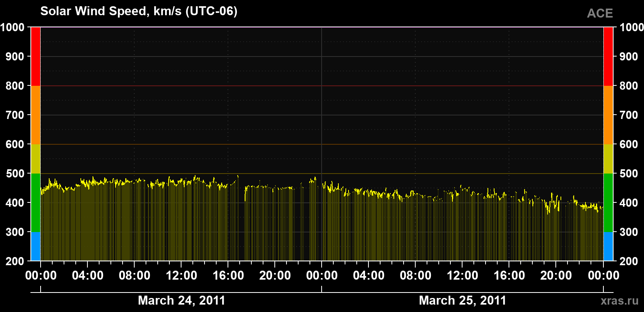This screenshot has width=644, height=312.
Task: Click the yellow segment of the left color scale
Action: tap(36, 159)
